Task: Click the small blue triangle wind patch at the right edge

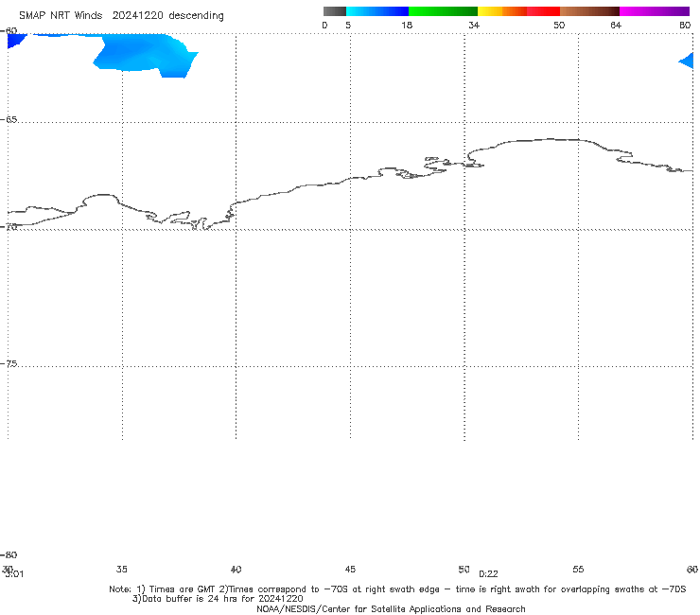Action: (687, 61)
